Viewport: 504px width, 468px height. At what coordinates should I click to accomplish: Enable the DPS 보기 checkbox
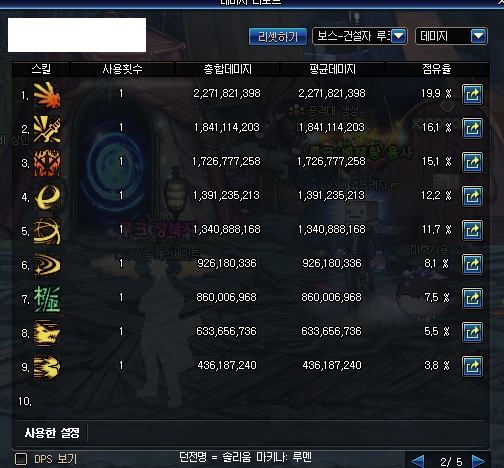(21, 459)
